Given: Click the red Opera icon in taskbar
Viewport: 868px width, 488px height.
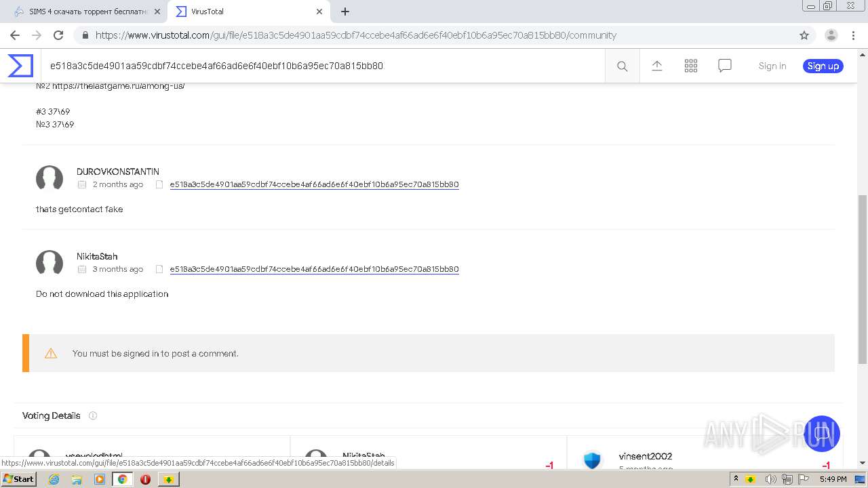Looking at the screenshot, I should [145, 479].
